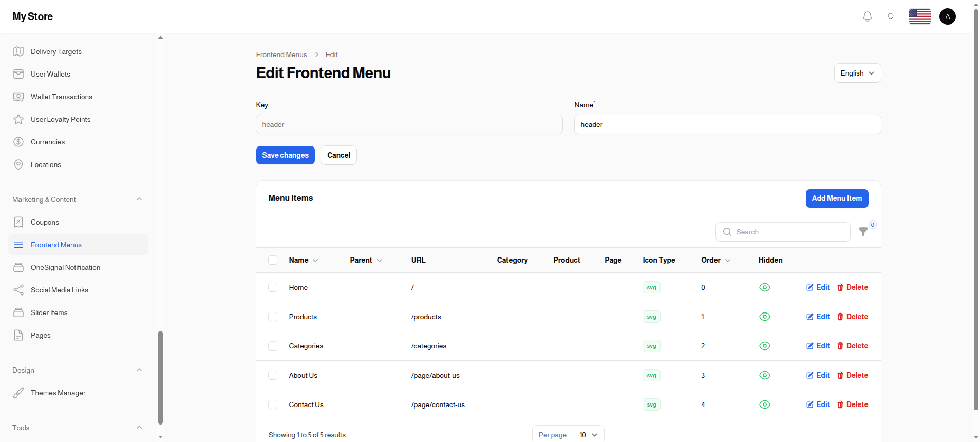Open Slider Items in sidebar
This screenshot has height=442, width=980.
coord(78,312)
